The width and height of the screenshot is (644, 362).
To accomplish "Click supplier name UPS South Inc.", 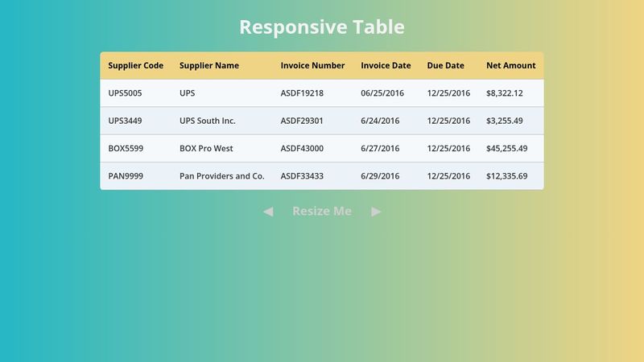I will pos(208,121).
